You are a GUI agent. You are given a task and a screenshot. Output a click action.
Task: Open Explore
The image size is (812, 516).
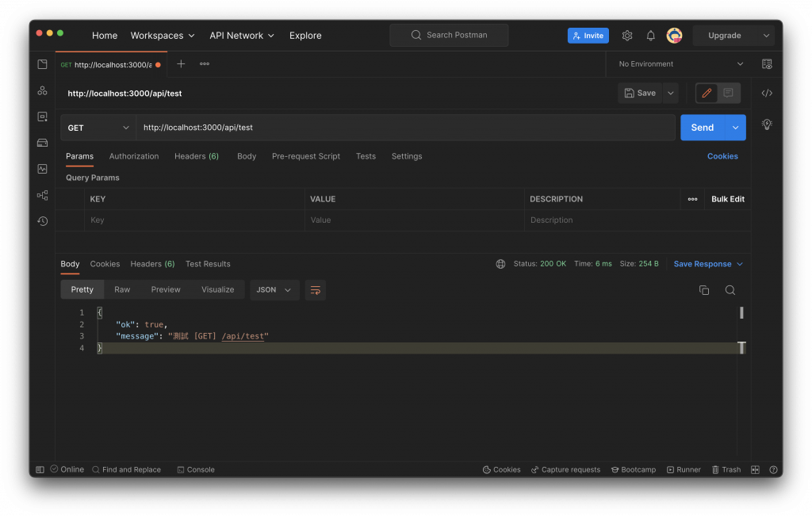tap(305, 35)
